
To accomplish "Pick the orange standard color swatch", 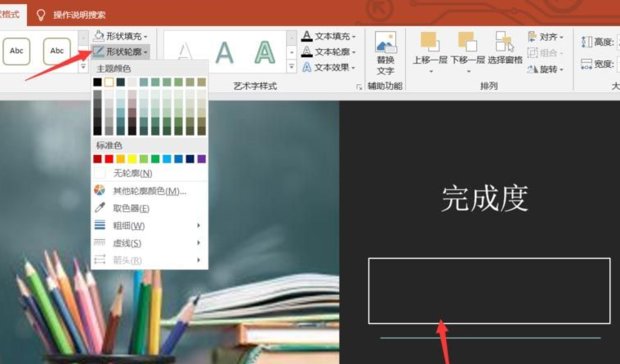I will pos(121,159).
